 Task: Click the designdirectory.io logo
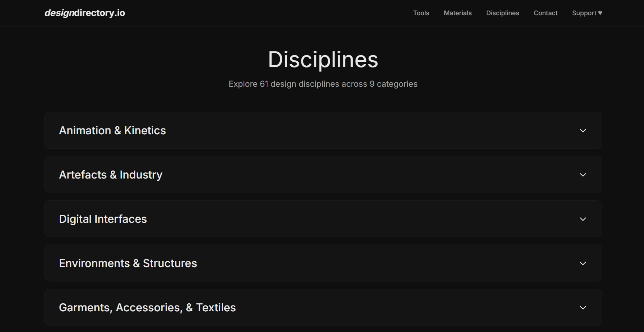[x=84, y=13]
